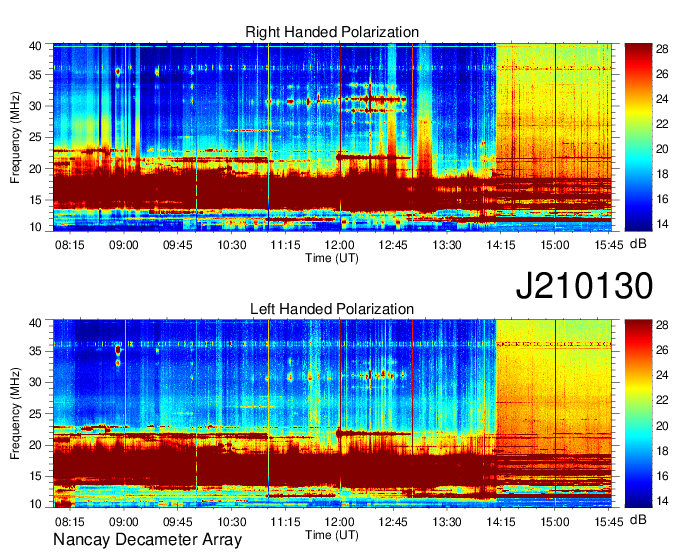The height and width of the screenshot is (552, 680).
Task: Click the "40" frequency tick of the Right Handed plot
Action: point(36,46)
